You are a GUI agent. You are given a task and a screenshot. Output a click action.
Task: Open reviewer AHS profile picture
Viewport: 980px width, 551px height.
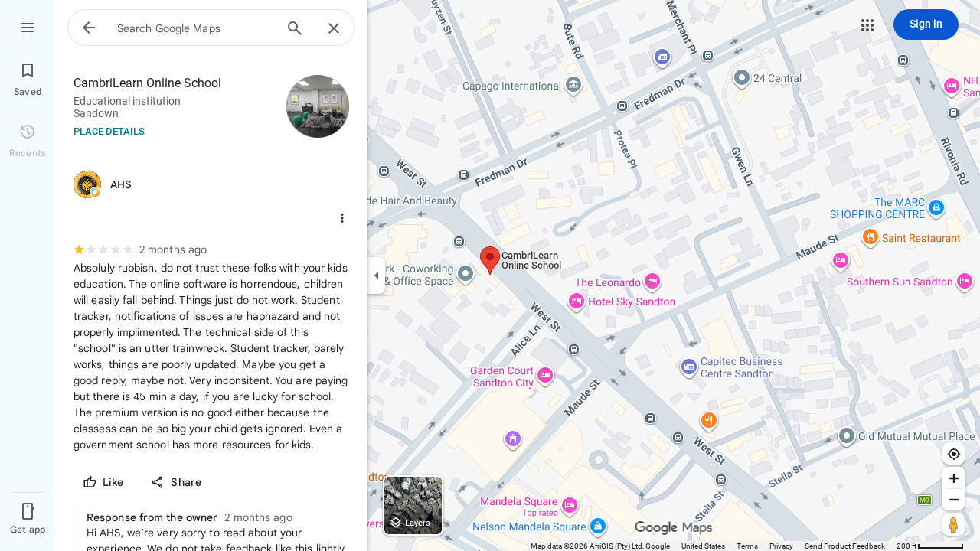pyautogui.click(x=87, y=184)
